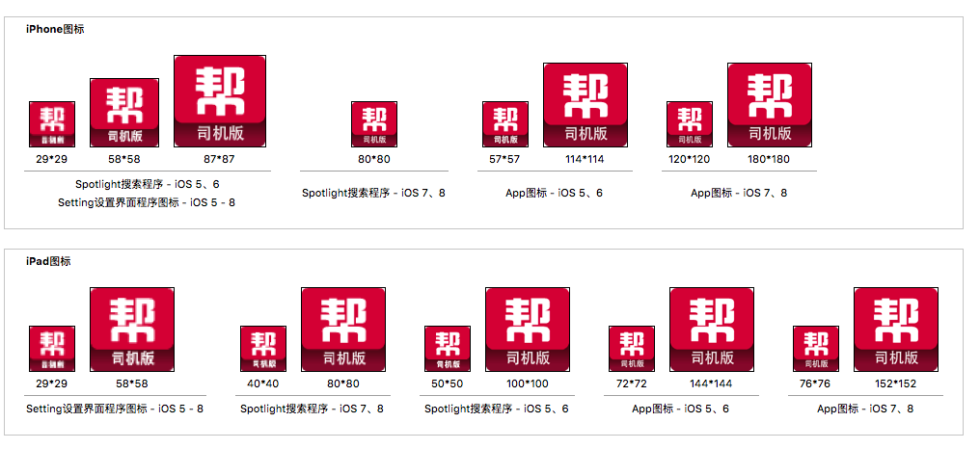This screenshot has height=449, width=980.
Task: Click the "50*50" size label
Action: 447,383
